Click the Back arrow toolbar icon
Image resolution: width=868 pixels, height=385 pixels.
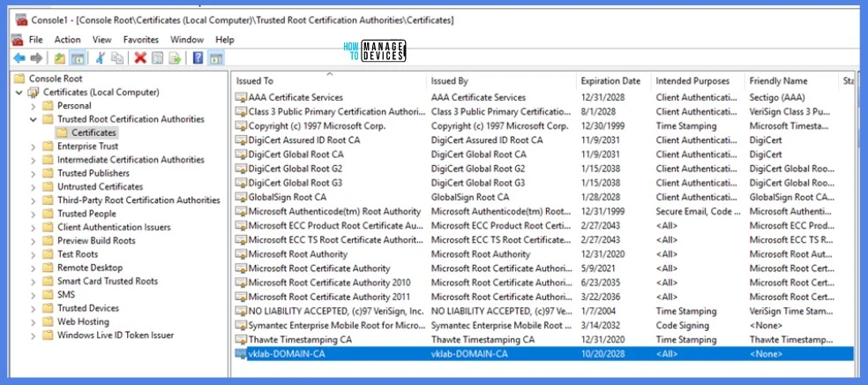click(19, 57)
